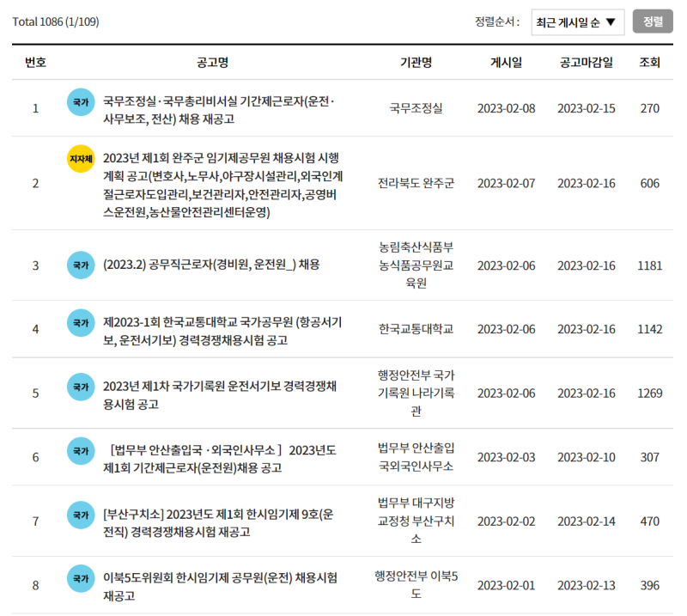
Task: Open the 최근 게시일 순 sort dropdown
Action: pos(576,22)
